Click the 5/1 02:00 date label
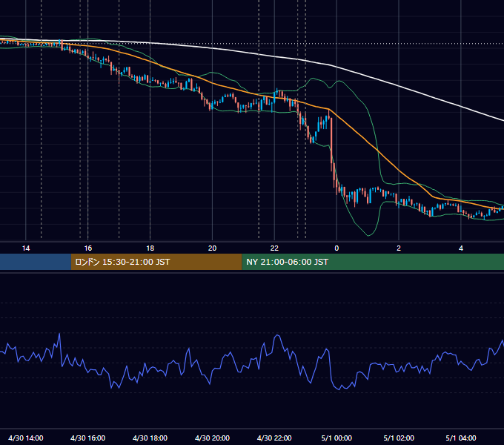Image resolution: width=504 pixels, height=445 pixels. (399, 438)
